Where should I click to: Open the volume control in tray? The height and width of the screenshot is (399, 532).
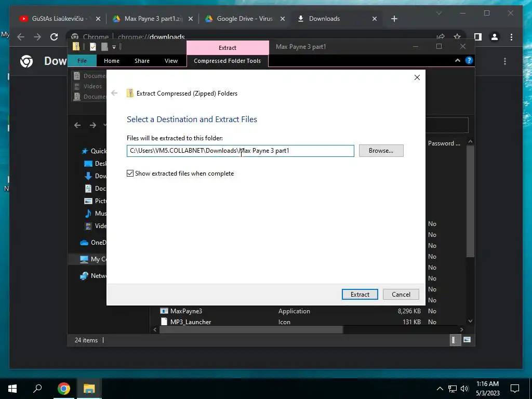pyautogui.click(x=464, y=389)
